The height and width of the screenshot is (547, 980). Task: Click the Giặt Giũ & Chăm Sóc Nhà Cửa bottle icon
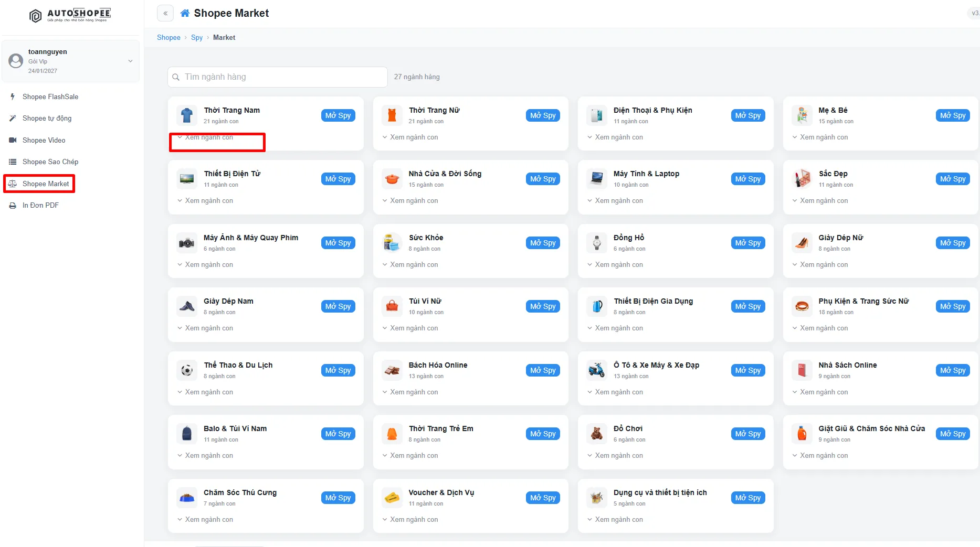[x=802, y=434]
